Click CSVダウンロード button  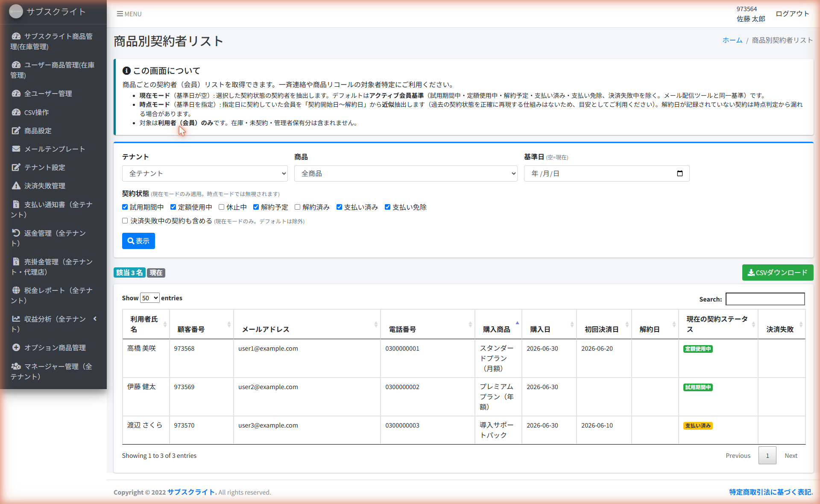(x=778, y=273)
